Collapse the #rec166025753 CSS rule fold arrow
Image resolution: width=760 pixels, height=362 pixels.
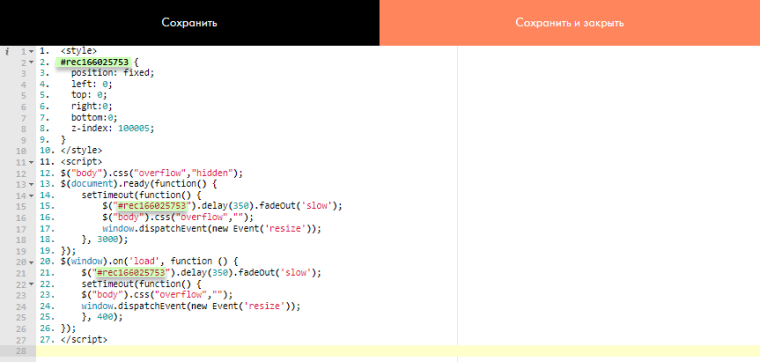coord(32,62)
